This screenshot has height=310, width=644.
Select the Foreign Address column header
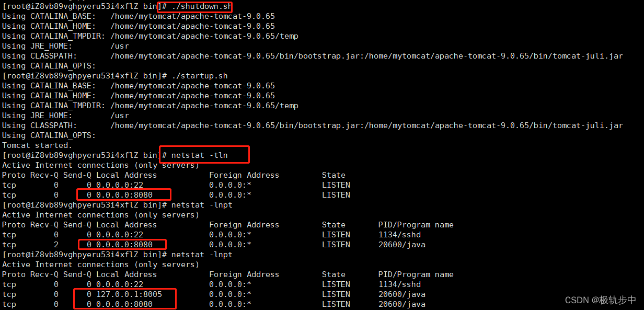[244, 175]
